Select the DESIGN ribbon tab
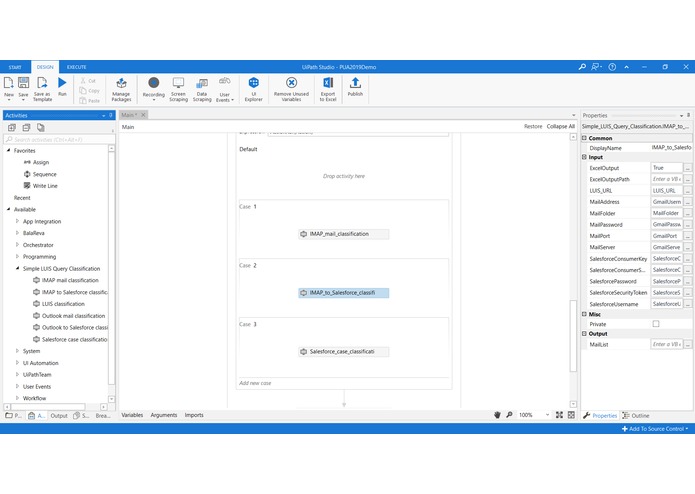Viewport: 695px width, 494px height. pos(45,67)
